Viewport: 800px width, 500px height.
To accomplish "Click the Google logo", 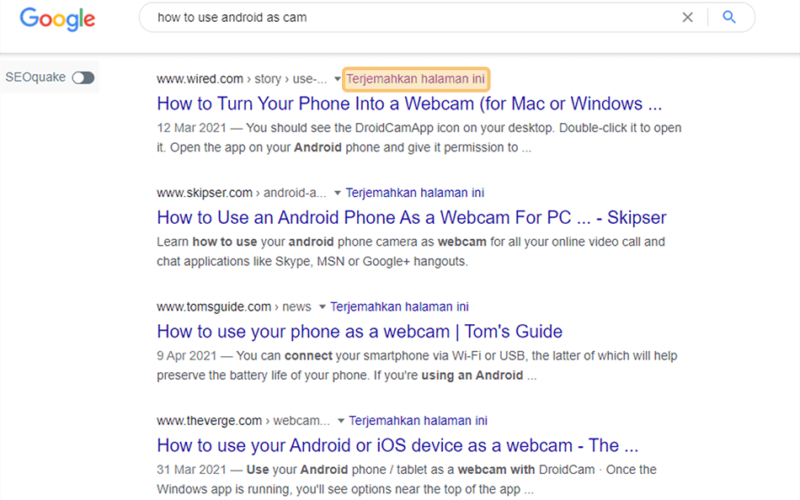I will pyautogui.click(x=57, y=19).
